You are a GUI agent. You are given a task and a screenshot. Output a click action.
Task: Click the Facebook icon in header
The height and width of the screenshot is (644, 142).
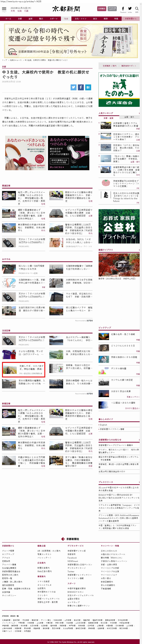[x=123, y=9]
